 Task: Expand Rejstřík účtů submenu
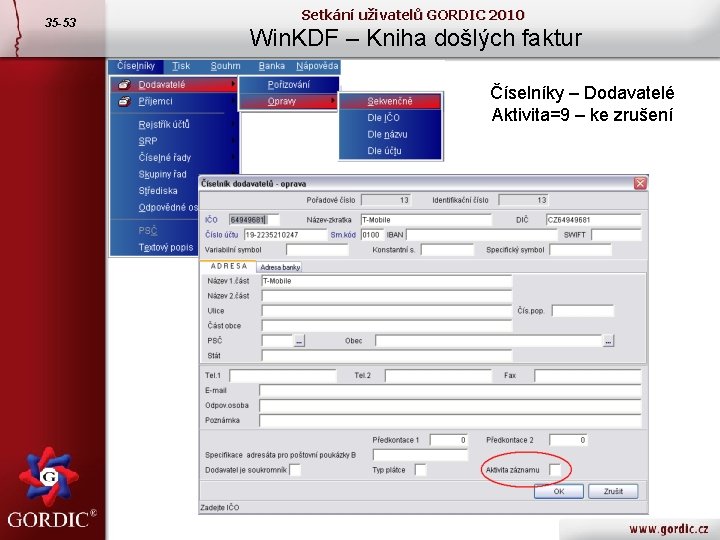[174, 124]
